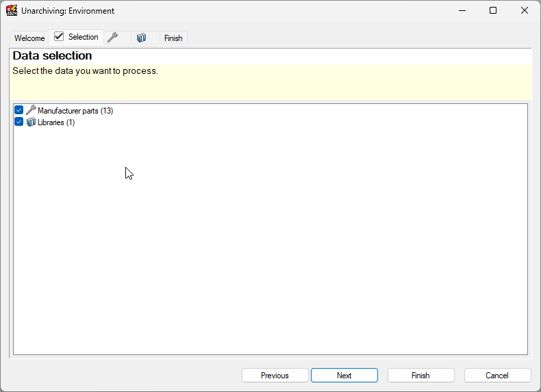
Task: Open the Welcome tab
Action: 29,38
